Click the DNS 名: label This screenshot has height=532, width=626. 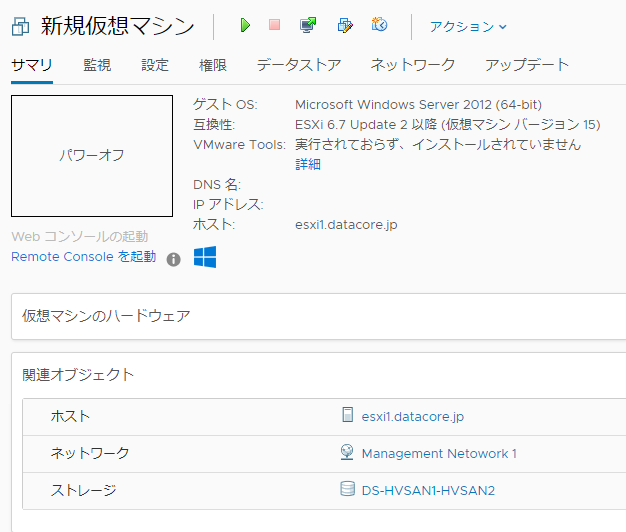click(217, 184)
